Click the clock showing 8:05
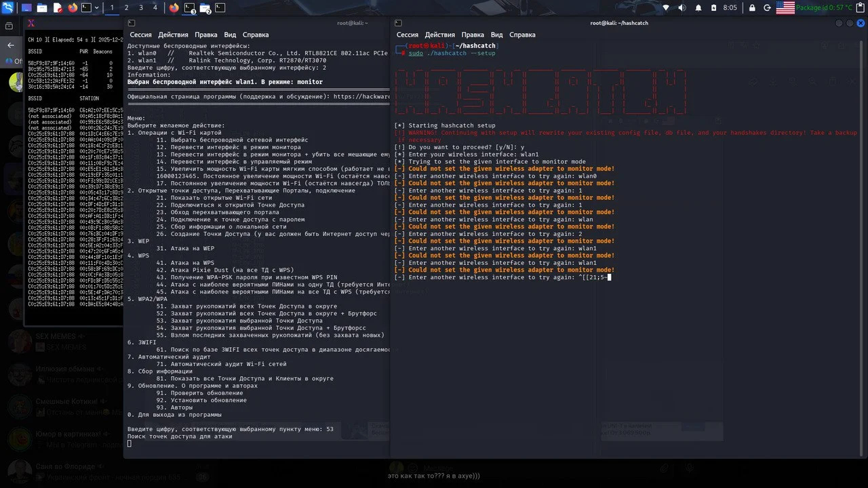This screenshot has width=868, height=488. tap(730, 8)
